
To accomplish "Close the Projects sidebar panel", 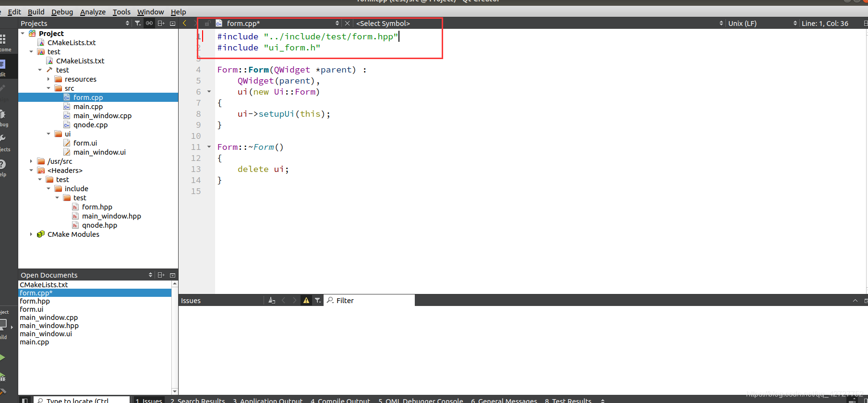I will pos(173,23).
